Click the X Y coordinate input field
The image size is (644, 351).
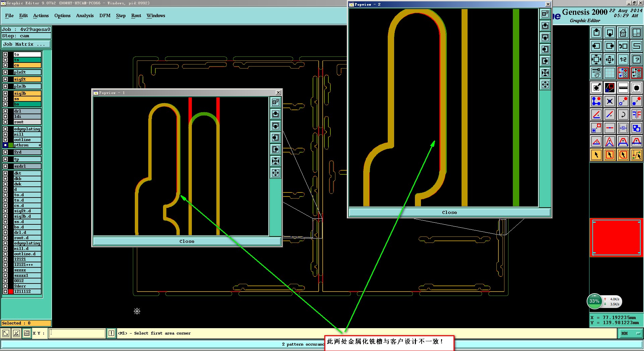(77, 333)
